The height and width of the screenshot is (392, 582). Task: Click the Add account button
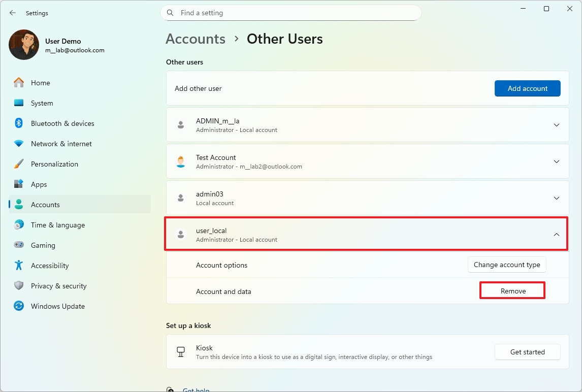527,88
